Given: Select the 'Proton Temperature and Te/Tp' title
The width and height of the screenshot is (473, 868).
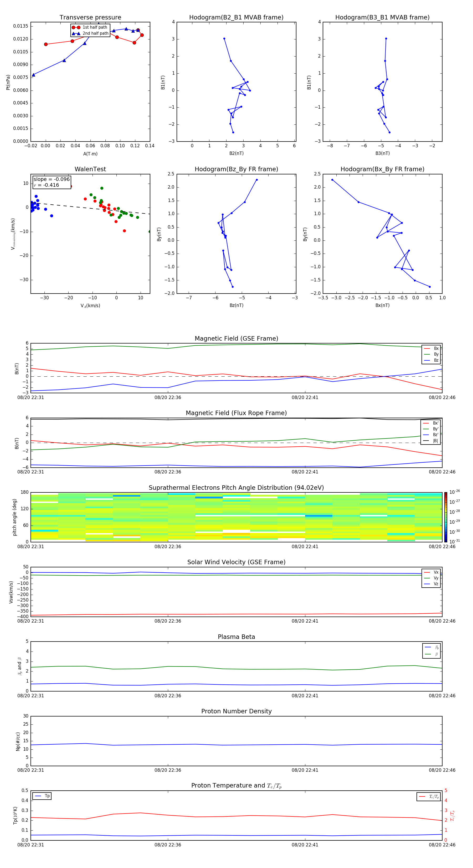Looking at the screenshot, I should click(x=236, y=786).
